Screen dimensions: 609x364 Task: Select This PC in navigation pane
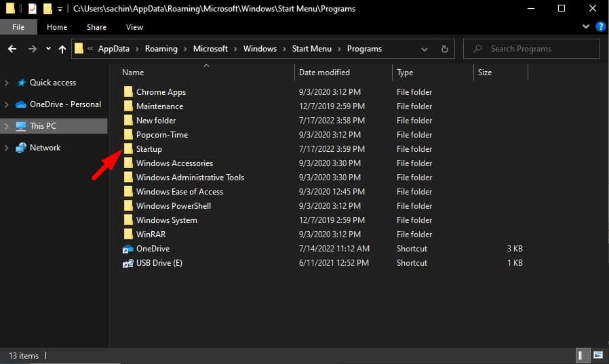(x=43, y=126)
